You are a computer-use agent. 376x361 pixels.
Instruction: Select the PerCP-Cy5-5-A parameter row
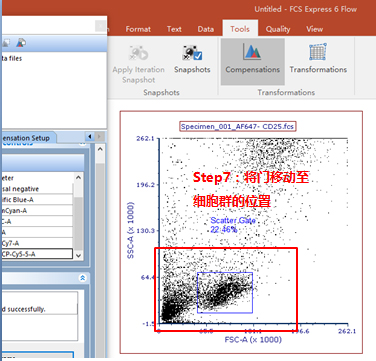tap(37, 254)
